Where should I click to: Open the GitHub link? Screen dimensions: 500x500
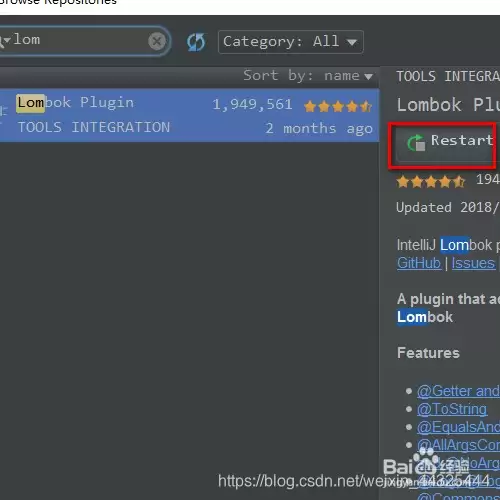point(419,263)
